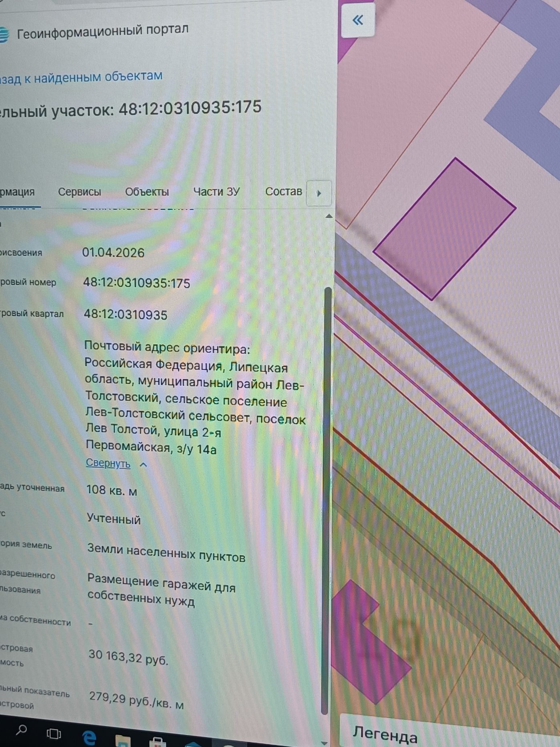560x747 pixels.
Task: Click the Геоинформационный портал logo icon
Action: click(4, 34)
